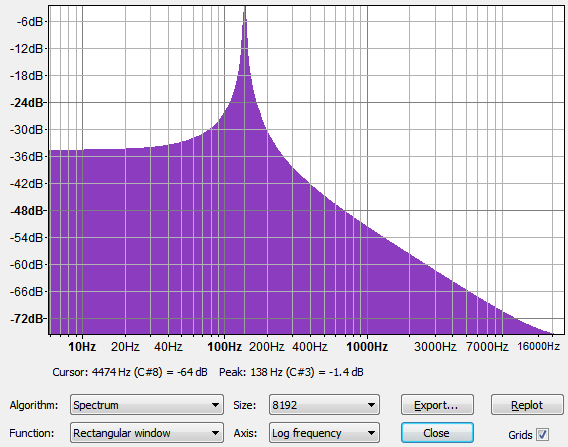Click the -48dB axis label
The height and width of the screenshot is (447, 568).
(x=27, y=210)
